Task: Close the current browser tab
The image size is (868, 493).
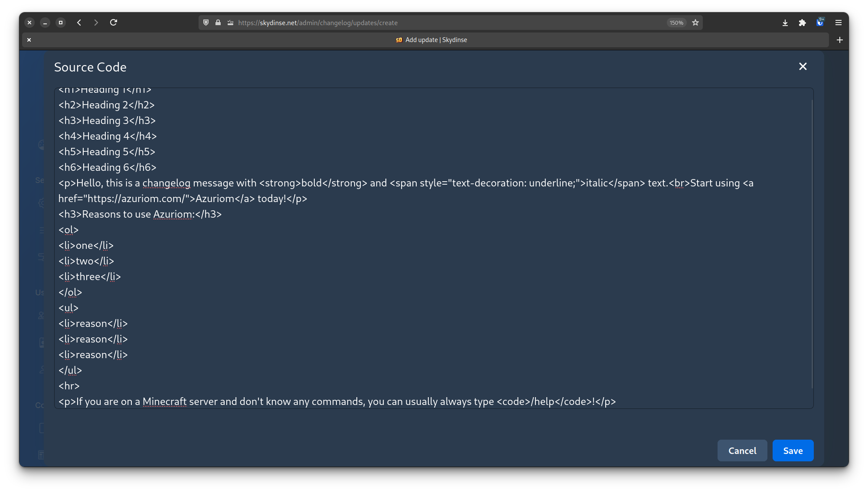Action: 29,40
